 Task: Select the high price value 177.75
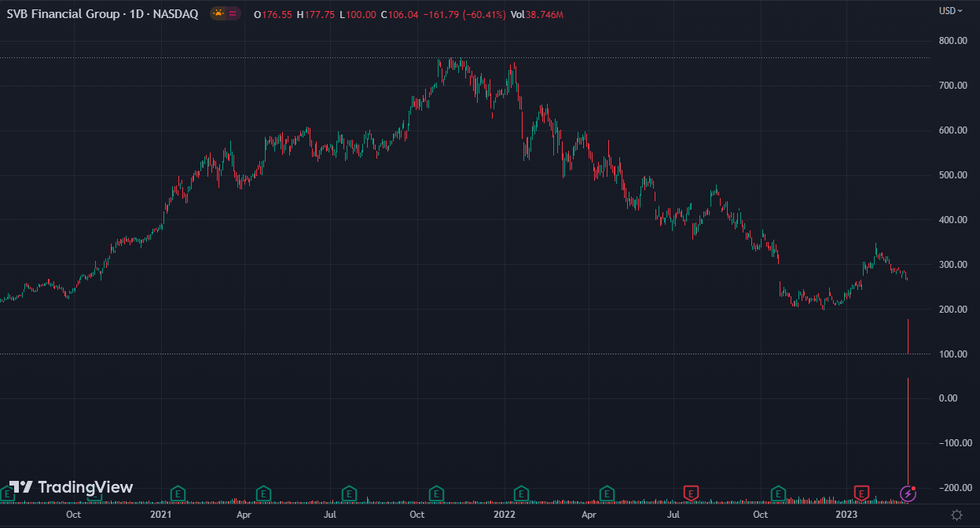319,15
